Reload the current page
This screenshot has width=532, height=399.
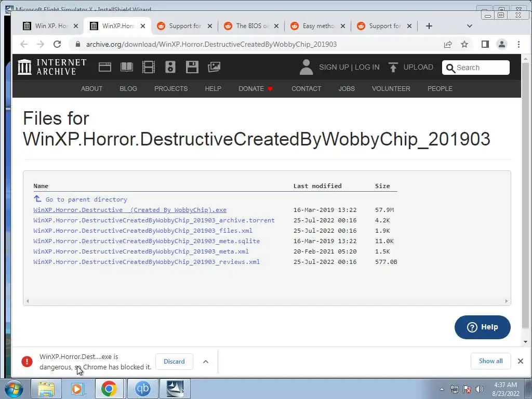[57, 44]
